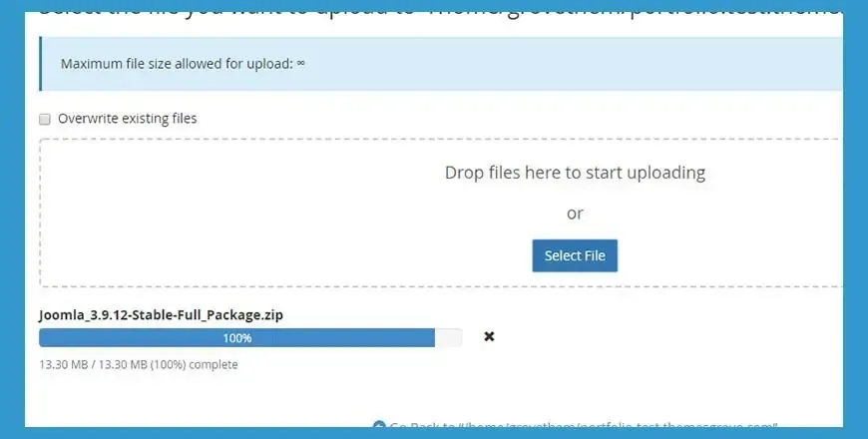
Task: Cancel the Joomla zip upload with X icon
Action: 489,336
